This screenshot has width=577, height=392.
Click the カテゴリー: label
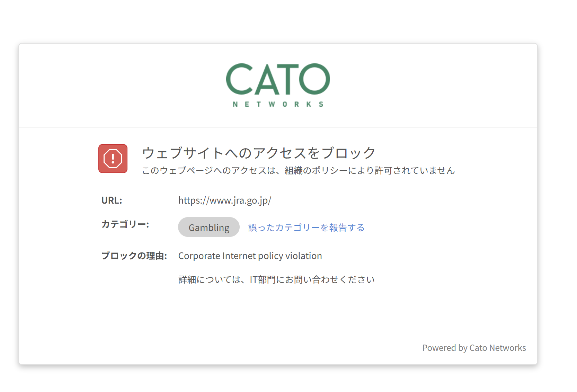125,224
